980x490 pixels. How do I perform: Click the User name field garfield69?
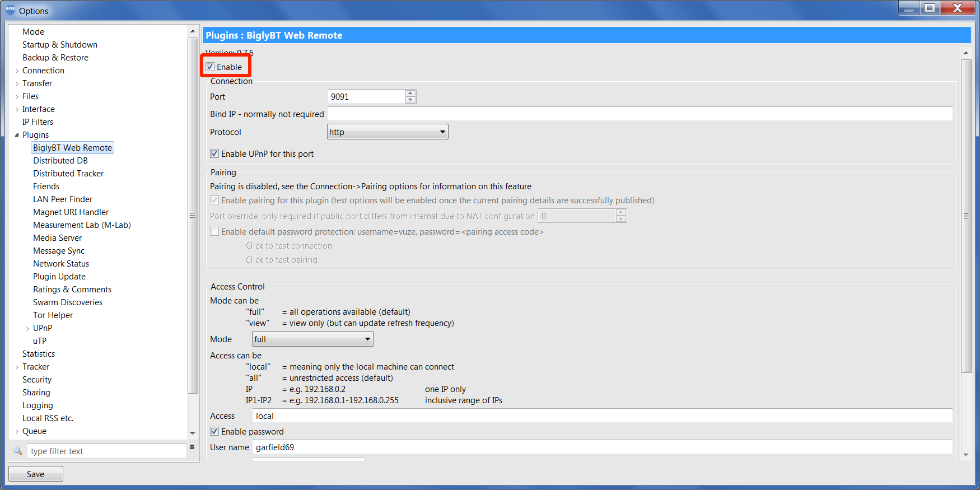(603, 447)
